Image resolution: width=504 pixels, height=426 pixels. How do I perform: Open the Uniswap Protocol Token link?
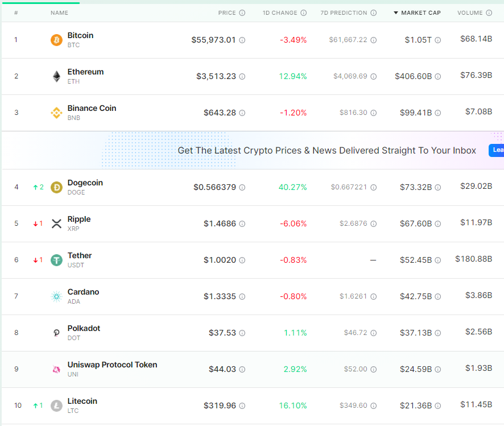(x=112, y=365)
